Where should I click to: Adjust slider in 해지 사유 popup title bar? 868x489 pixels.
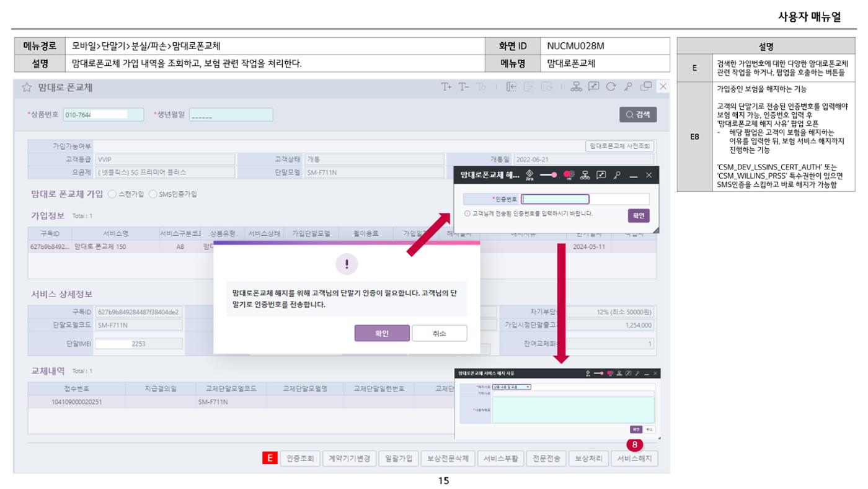point(598,374)
